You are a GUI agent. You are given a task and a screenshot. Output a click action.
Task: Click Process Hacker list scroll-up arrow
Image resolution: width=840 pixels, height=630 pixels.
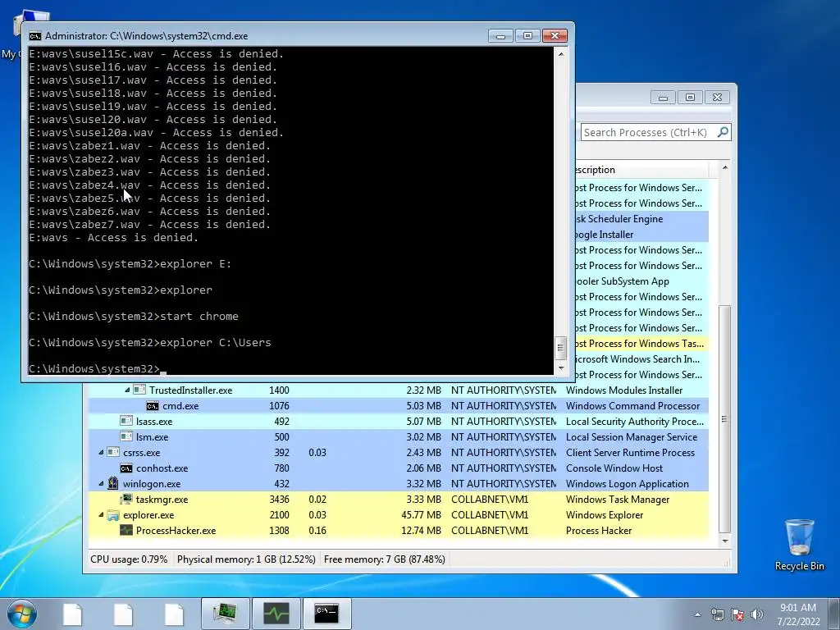[x=725, y=167]
